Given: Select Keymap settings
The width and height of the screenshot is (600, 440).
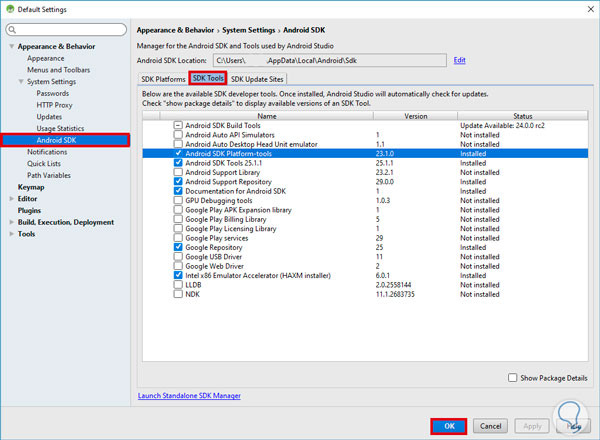Looking at the screenshot, I should (31, 187).
